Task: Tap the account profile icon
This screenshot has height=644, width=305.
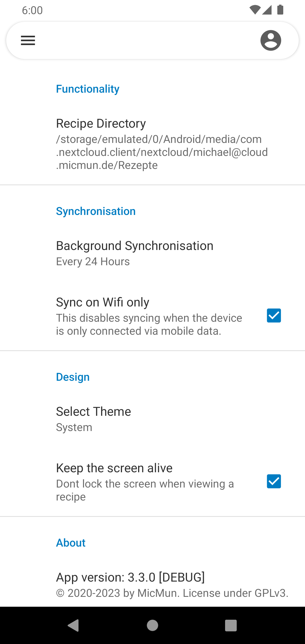Action: (271, 40)
